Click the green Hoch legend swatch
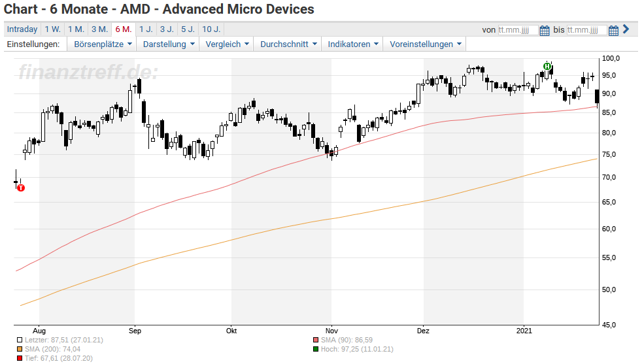642x364 pixels. (315, 349)
